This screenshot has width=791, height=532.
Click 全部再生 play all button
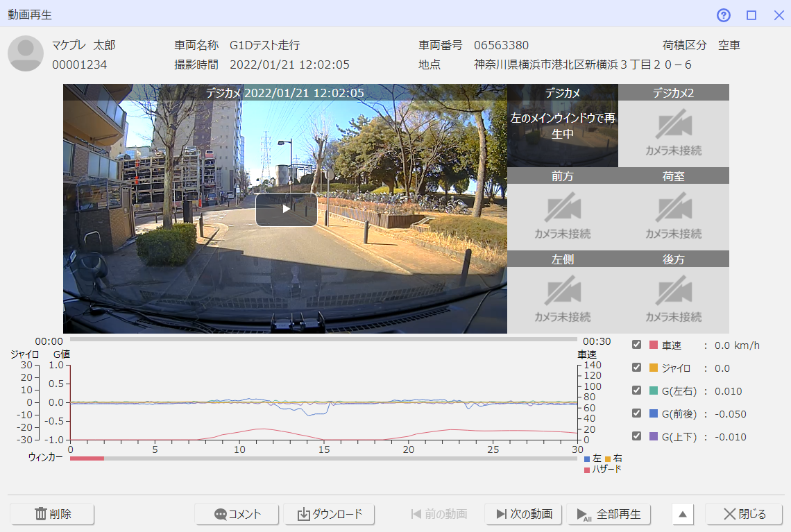click(x=609, y=514)
